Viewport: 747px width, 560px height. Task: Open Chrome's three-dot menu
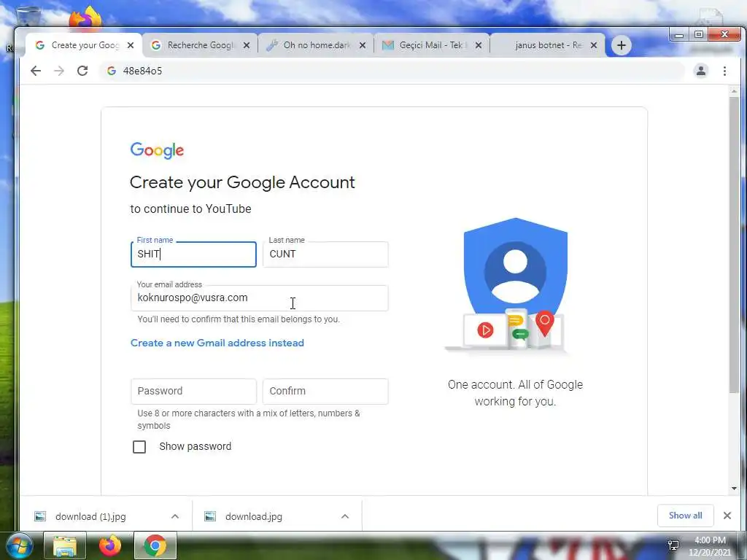pos(724,71)
